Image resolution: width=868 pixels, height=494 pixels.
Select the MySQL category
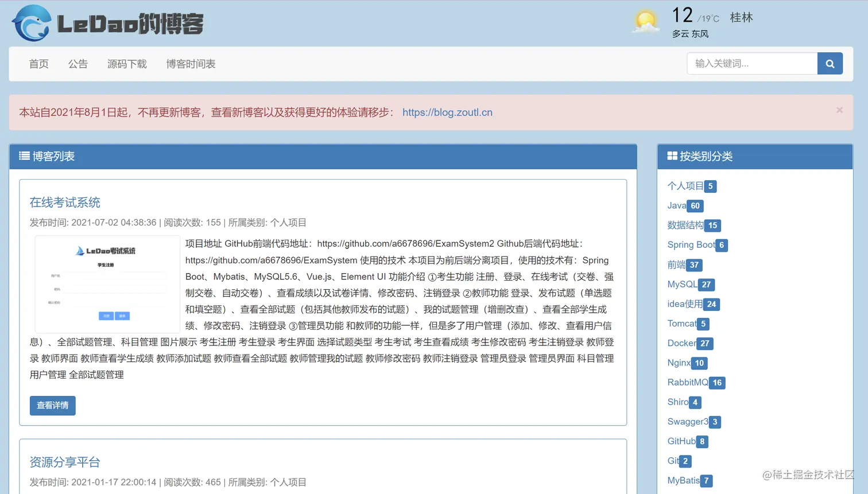[x=683, y=284]
